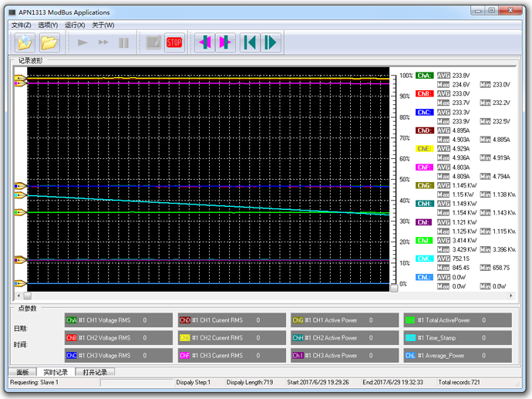The image size is (532, 399).
Task: Toggle the ChJ green channel label
Action: pyautogui.click(x=424, y=241)
